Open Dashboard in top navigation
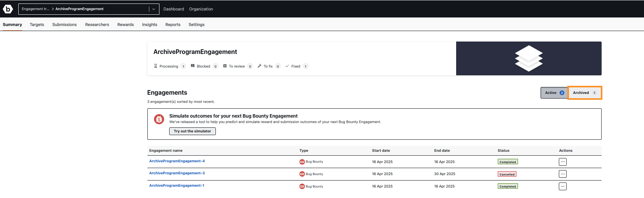The width and height of the screenshot is (644, 198). (173, 9)
